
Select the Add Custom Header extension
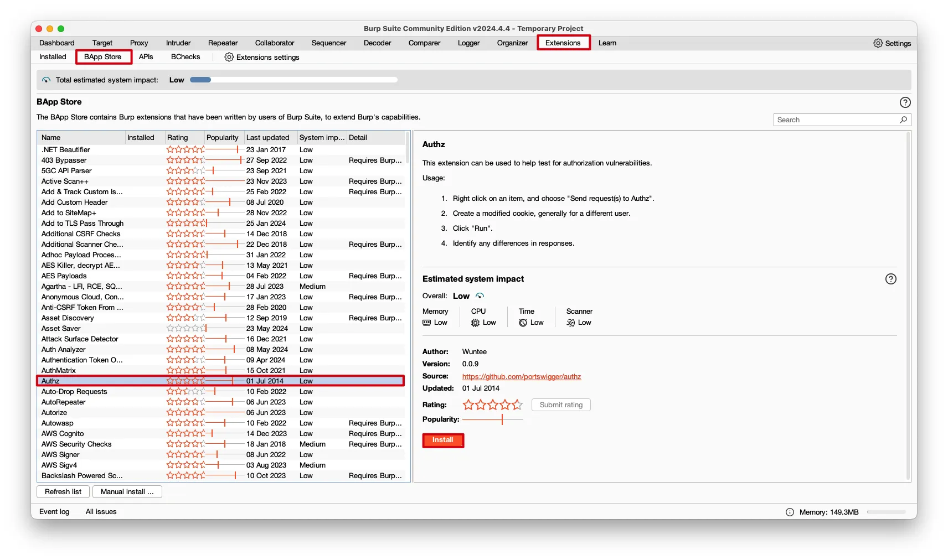click(x=221, y=203)
